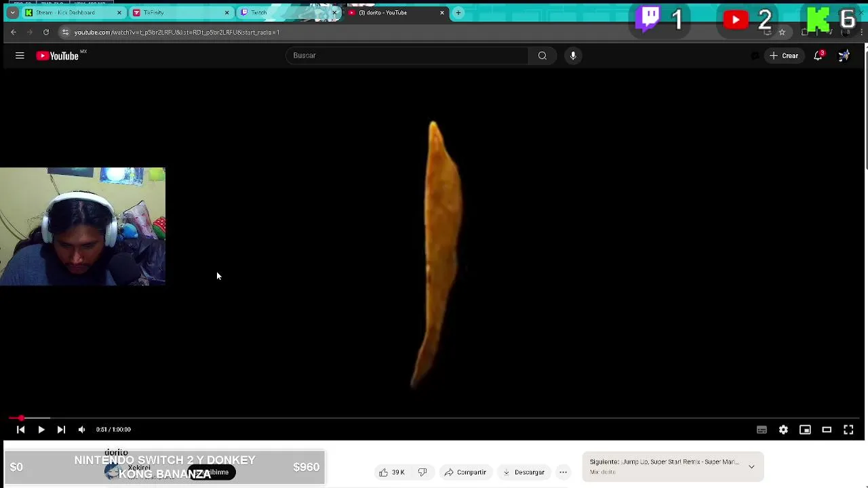Open a new browser tab
This screenshot has height=488, width=868.
(x=458, y=12)
